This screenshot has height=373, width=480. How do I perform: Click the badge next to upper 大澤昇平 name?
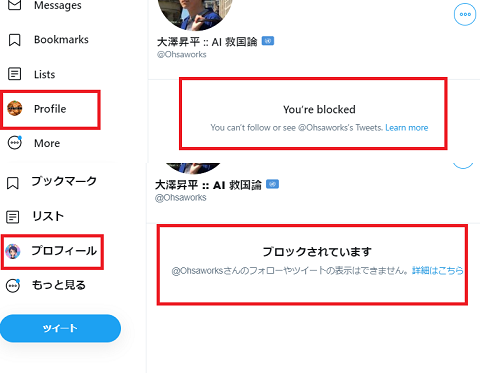click(x=268, y=41)
